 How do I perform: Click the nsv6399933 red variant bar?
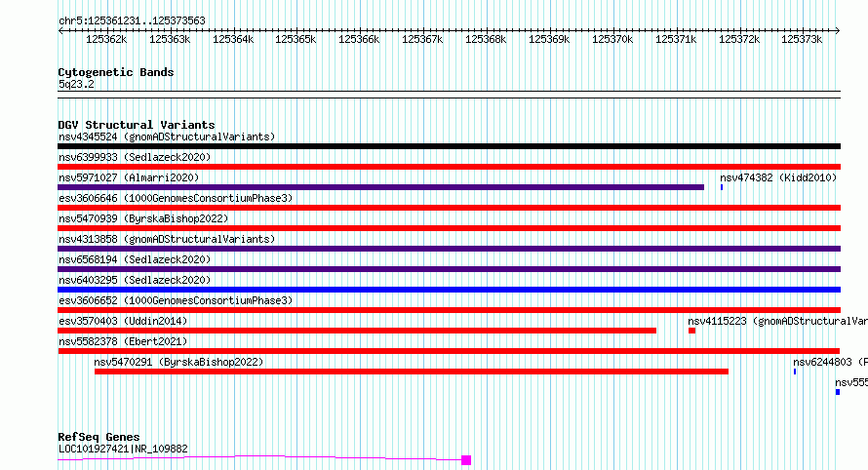pyautogui.click(x=449, y=167)
